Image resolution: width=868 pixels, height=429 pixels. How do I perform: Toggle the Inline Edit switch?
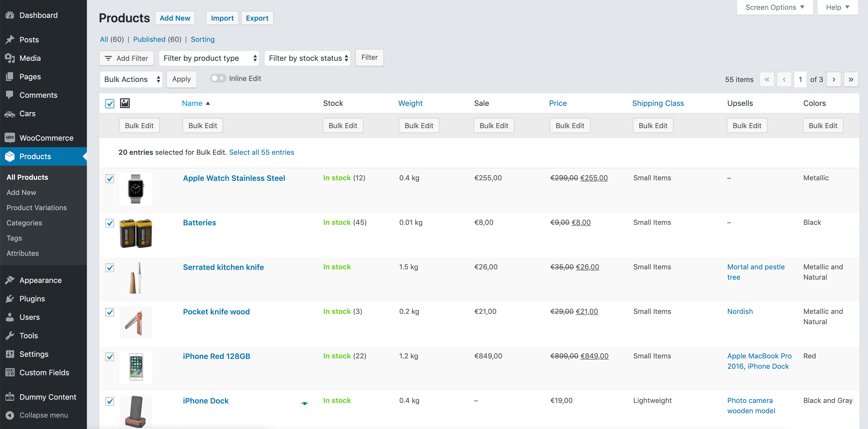[x=218, y=78]
